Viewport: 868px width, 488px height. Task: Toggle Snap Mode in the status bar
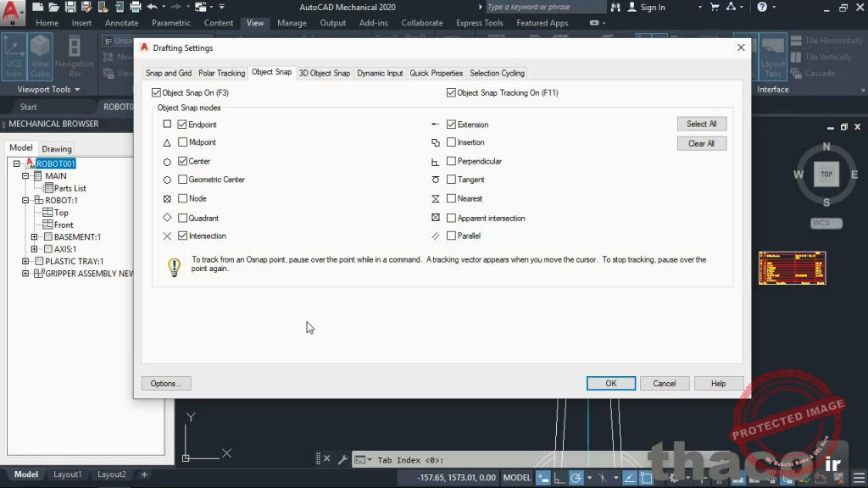[x=542, y=477]
